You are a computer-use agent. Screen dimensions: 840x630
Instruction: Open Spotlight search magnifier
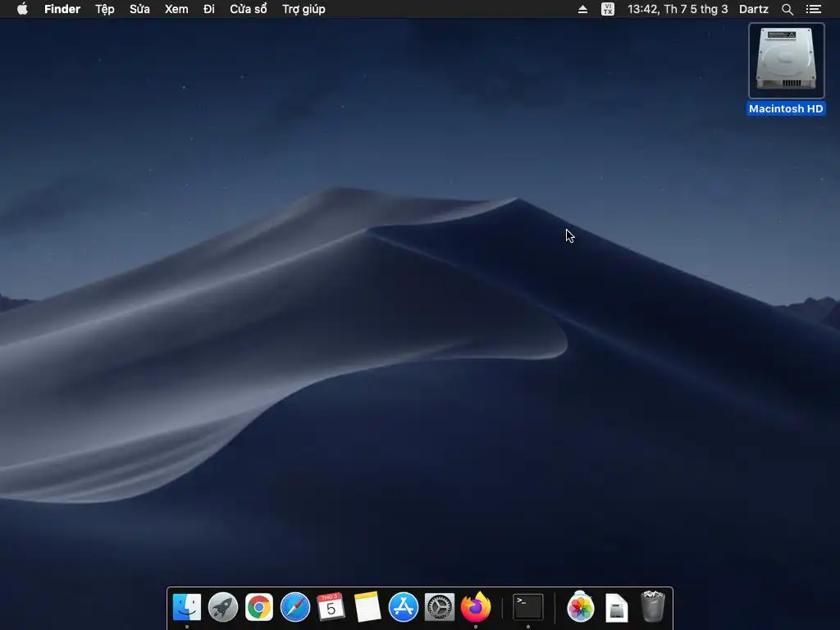click(x=787, y=9)
